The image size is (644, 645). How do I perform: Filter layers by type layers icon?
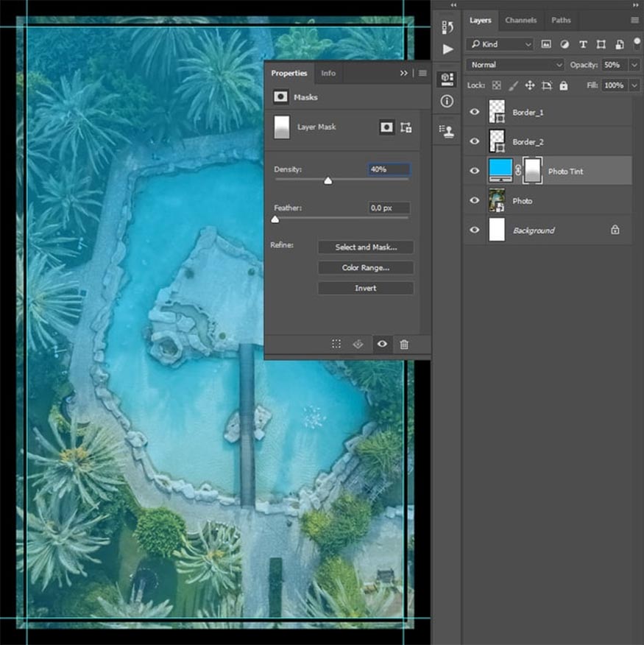pos(583,44)
